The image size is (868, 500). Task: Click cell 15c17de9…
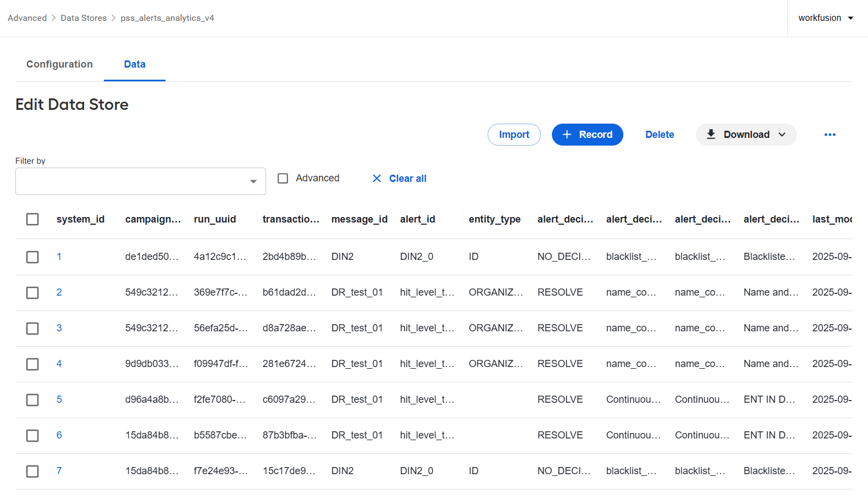(x=289, y=471)
